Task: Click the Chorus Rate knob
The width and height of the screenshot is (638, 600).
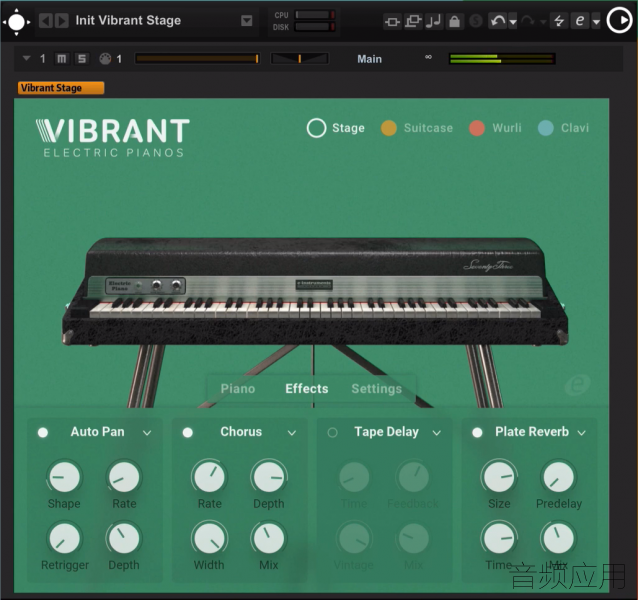Action: tap(210, 477)
